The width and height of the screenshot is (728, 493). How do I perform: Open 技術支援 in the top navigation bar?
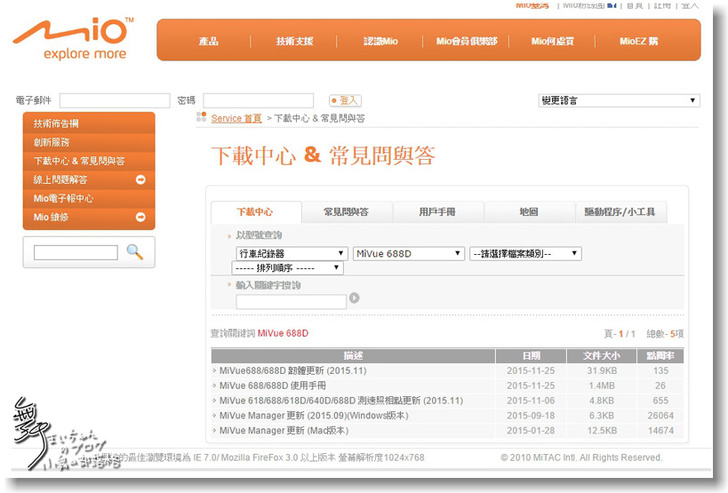tap(294, 41)
